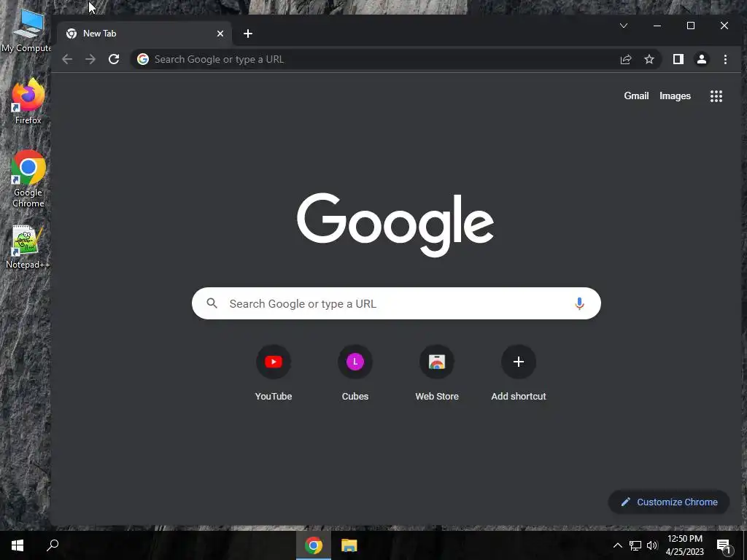Viewport: 747px width, 560px height.
Task: Select the New Tab tab
Action: click(144, 34)
